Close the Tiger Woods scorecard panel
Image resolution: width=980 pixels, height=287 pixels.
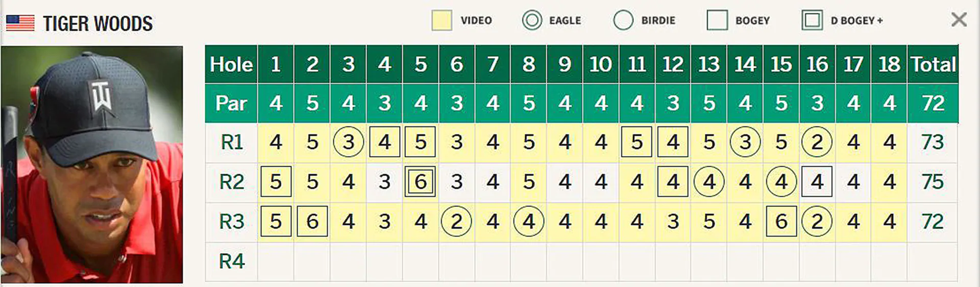959,20
